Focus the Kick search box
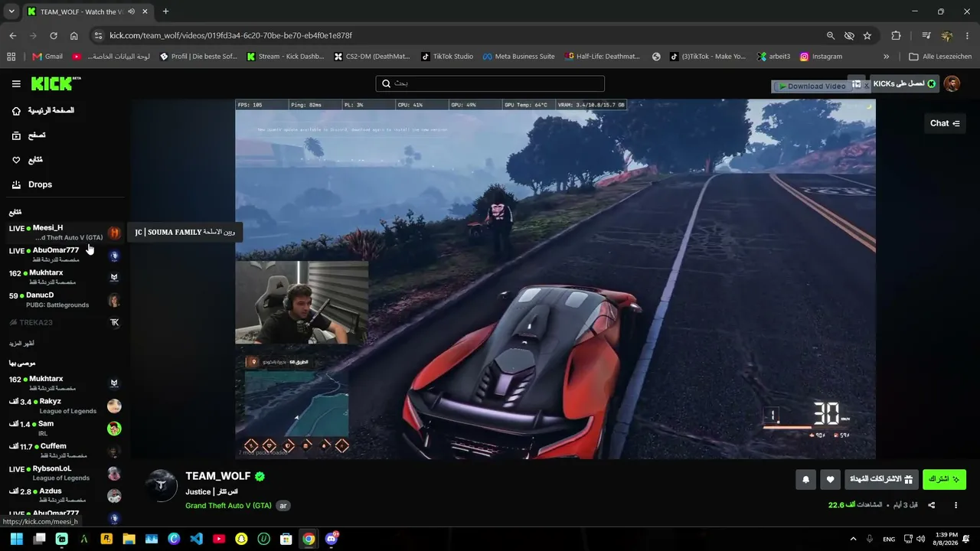 (x=490, y=83)
